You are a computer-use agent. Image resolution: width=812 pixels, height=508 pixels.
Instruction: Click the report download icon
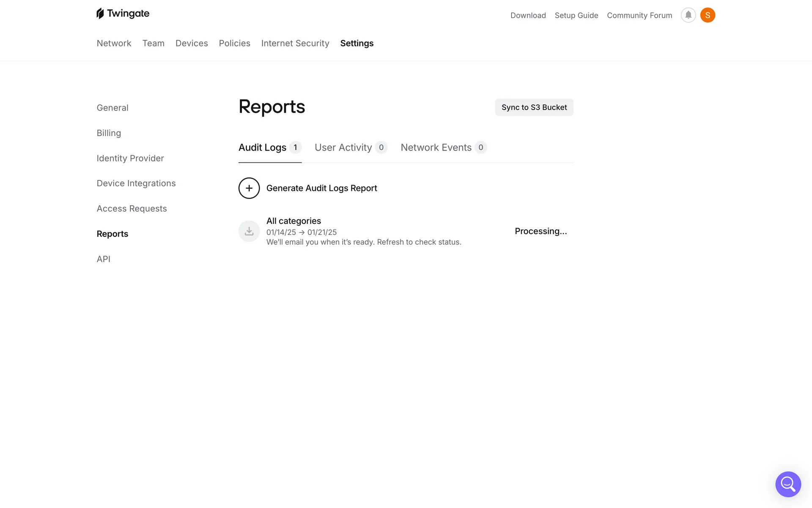(x=249, y=231)
